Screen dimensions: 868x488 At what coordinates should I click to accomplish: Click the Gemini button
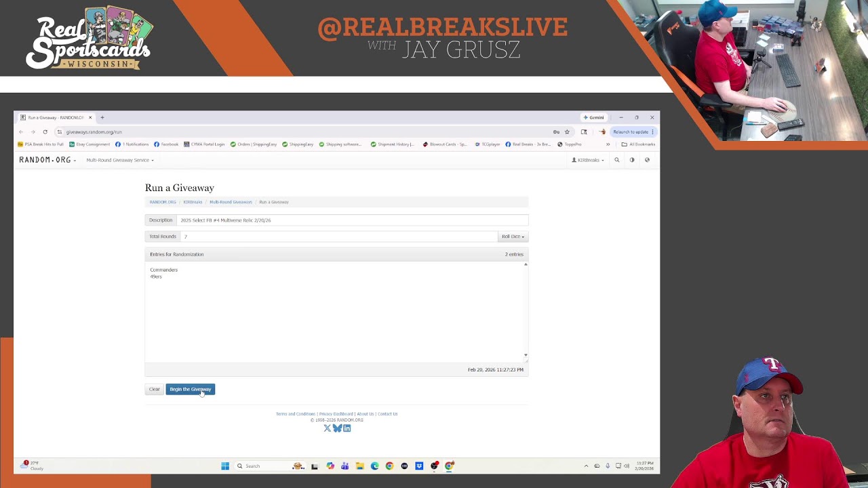(594, 117)
